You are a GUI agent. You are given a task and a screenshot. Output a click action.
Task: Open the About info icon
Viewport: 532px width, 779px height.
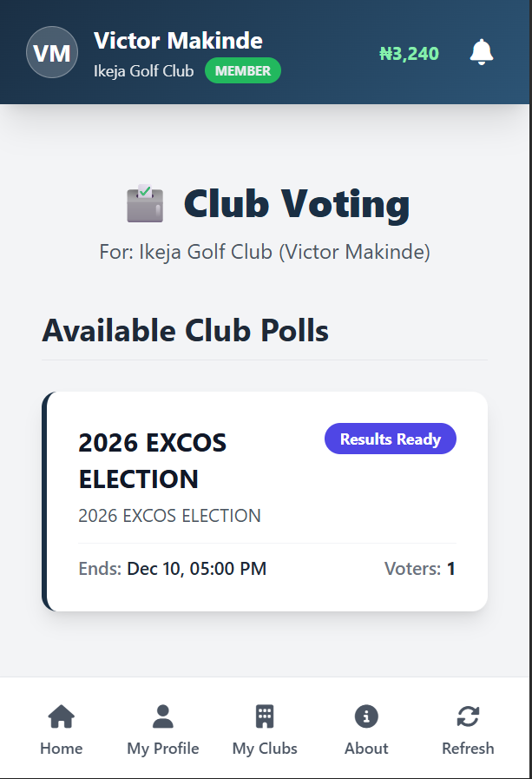point(366,716)
